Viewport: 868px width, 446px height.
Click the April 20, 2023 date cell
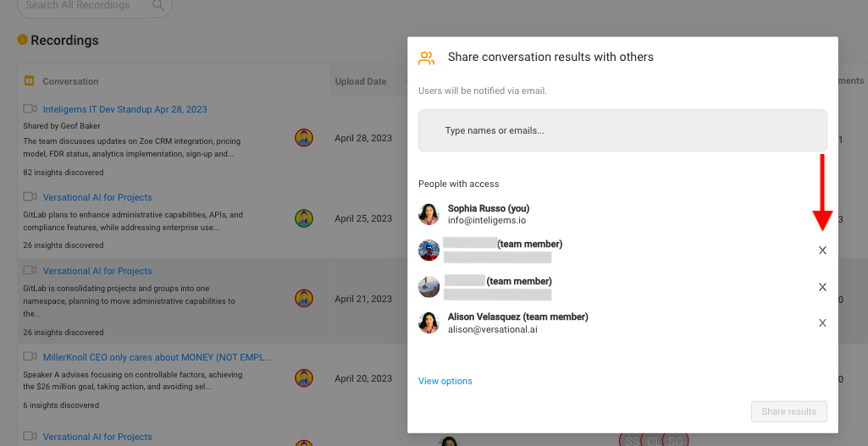click(363, 378)
